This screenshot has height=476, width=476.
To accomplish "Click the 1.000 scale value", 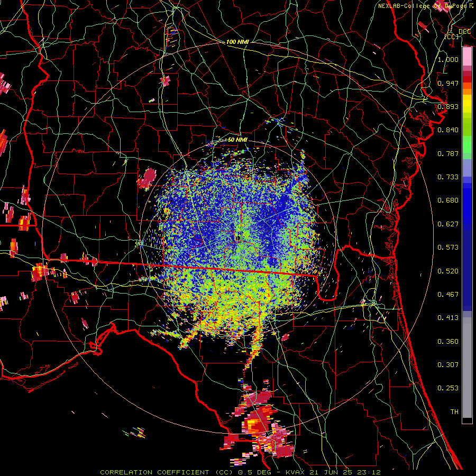I will [x=448, y=59].
